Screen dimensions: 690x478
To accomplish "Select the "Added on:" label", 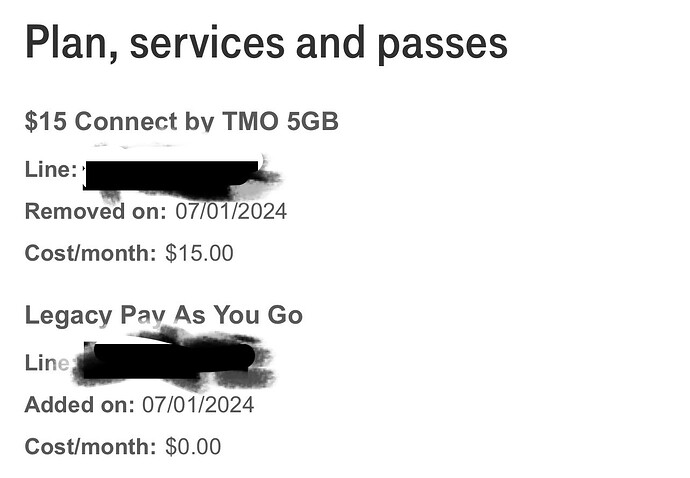I will coord(79,405).
